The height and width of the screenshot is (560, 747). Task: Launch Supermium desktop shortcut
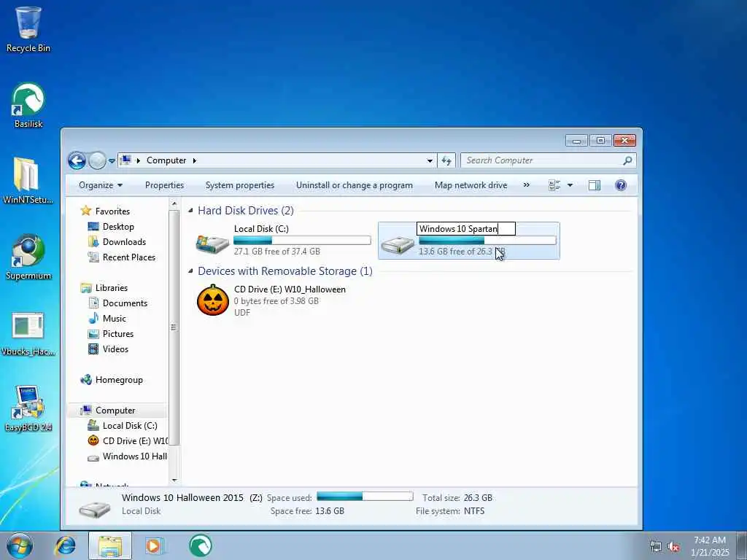[28, 257]
